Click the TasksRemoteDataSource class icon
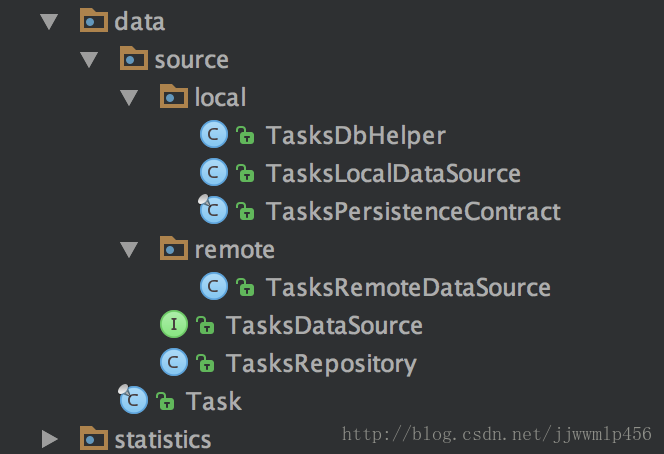The width and height of the screenshot is (664, 454). (214, 287)
